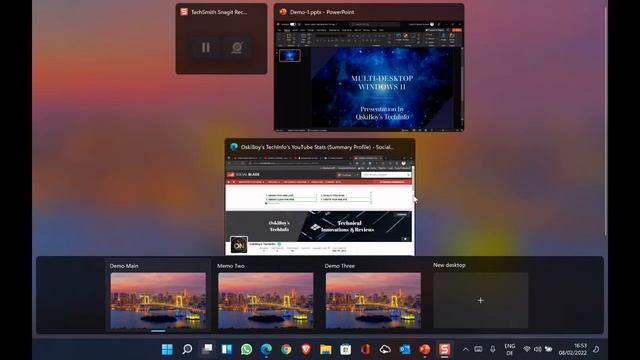Open the Windows Start menu
This screenshot has height=360, width=640.
167,349
